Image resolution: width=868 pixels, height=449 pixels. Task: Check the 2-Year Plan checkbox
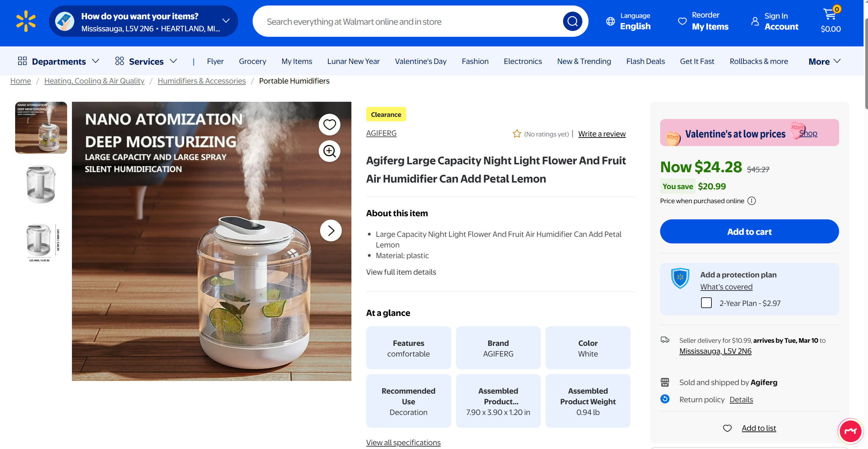pos(706,303)
